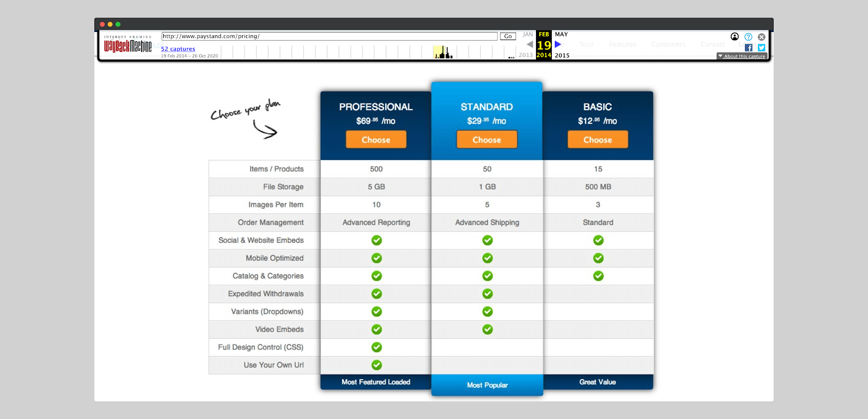Close the Wayback toolbar with the X icon
Image resolution: width=868 pixels, height=419 pixels.
(x=762, y=37)
